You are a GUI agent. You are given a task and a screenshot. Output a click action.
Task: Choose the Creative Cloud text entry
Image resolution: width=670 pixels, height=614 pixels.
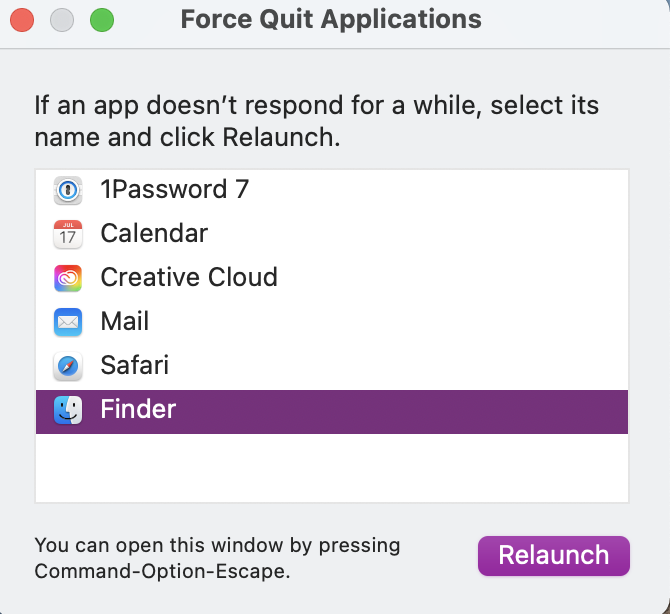click(x=189, y=278)
